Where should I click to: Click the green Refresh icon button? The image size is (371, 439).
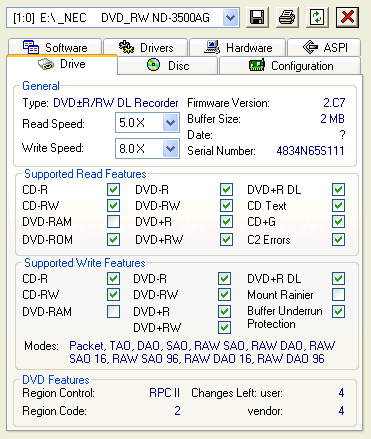tap(317, 17)
